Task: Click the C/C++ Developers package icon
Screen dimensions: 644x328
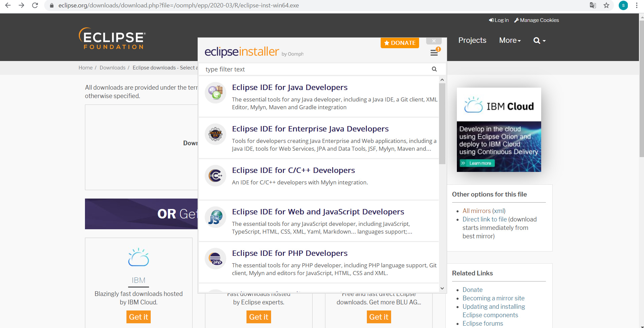Action: click(x=215, y=175)
